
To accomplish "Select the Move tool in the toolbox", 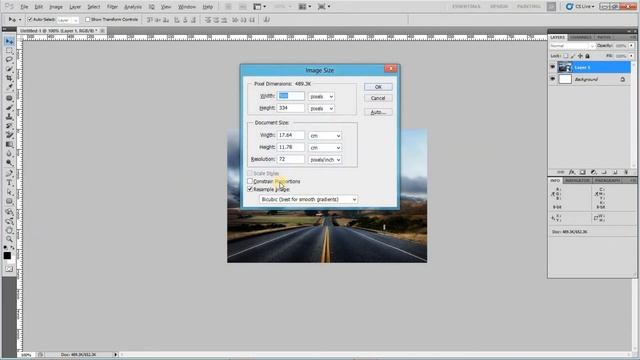I will coord(9,41).
